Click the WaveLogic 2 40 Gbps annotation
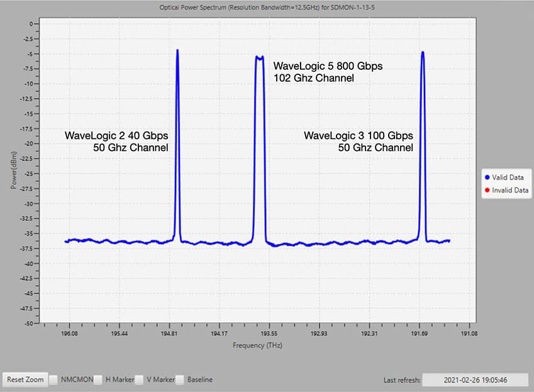This screenshot has height=392, width=534. (116, 135)
